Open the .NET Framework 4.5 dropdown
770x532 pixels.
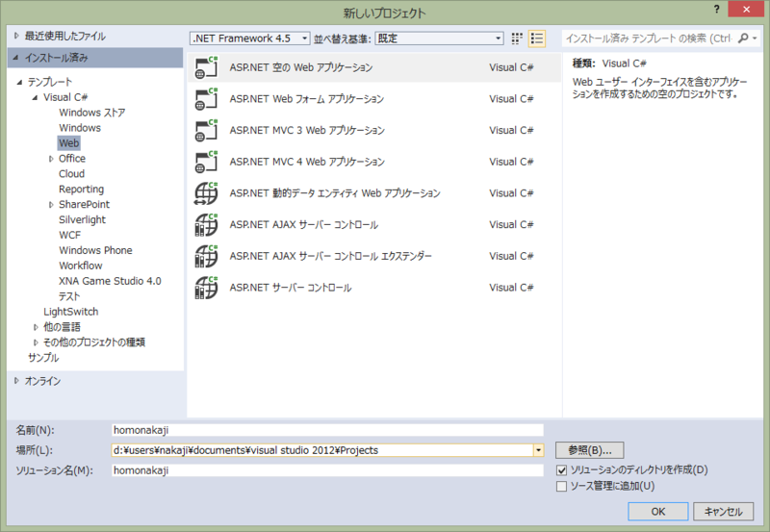point(249,38)
